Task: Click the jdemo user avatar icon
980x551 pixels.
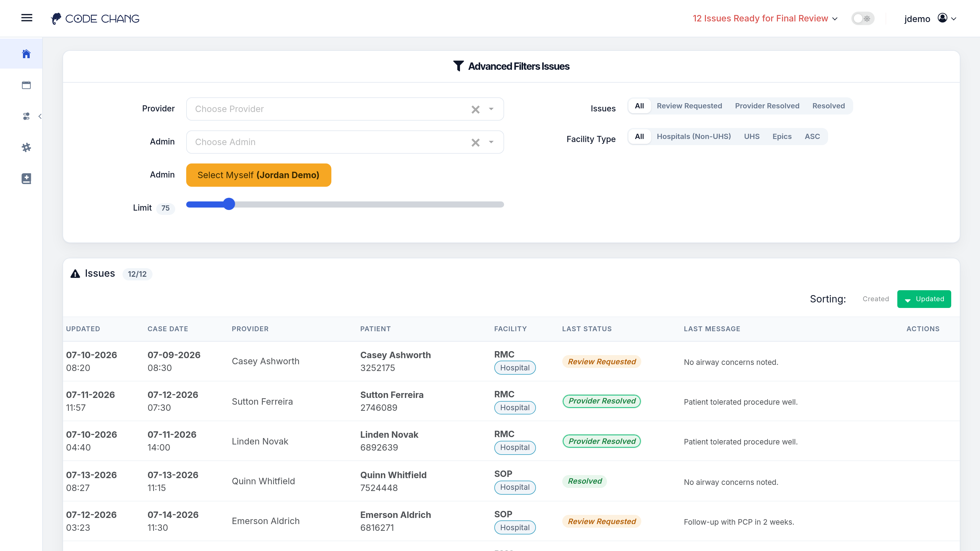Action: click(942, 18)
